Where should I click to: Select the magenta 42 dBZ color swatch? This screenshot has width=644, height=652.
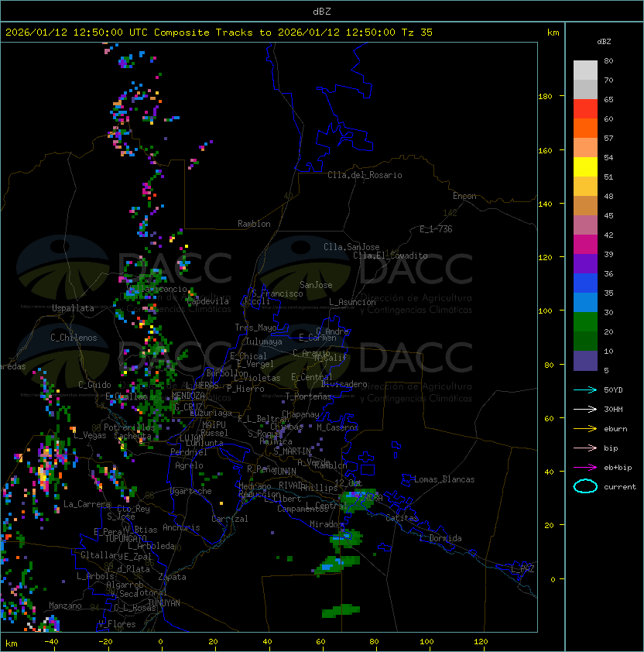coord(585,245)
